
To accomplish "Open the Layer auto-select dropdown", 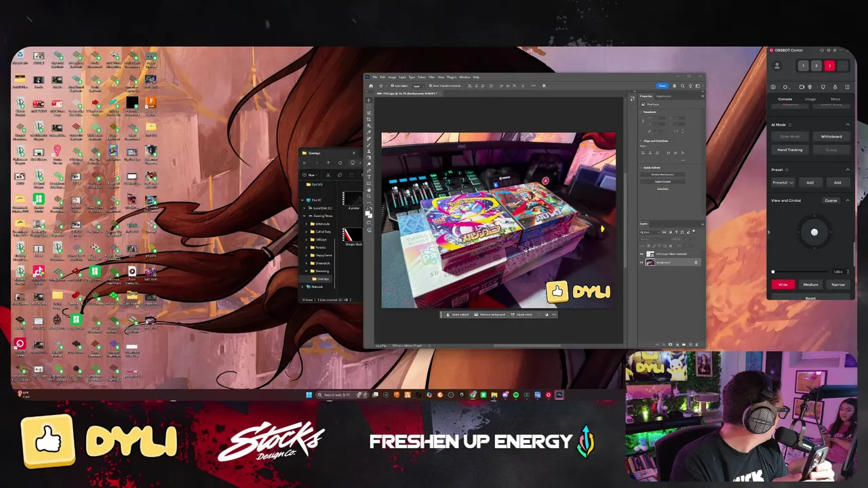I will (x=418, y=86).
